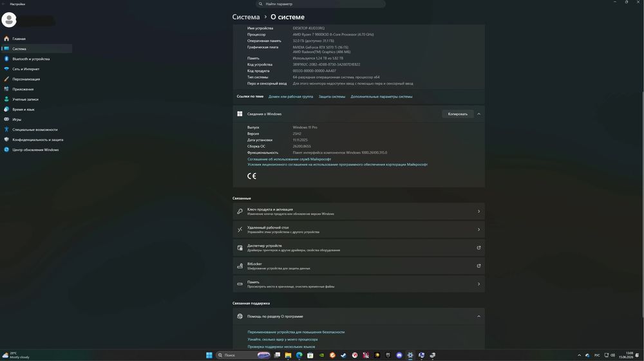The width and height of the screenshot is (644, 361).
Task: Open the Защита системы link
Action: coord(332,97)
